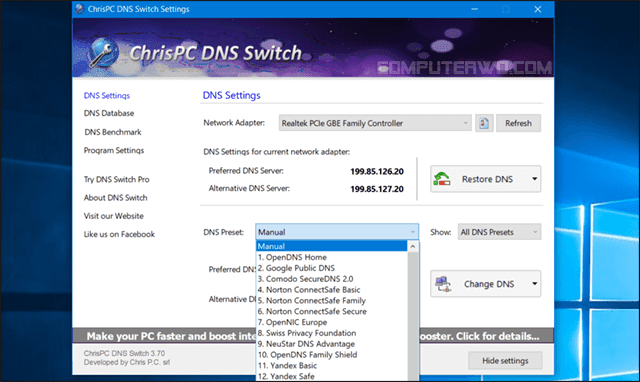Open DNS Database in the sidebar
The height and width of the screenshot is (382, 640).
tap(109, 113)
